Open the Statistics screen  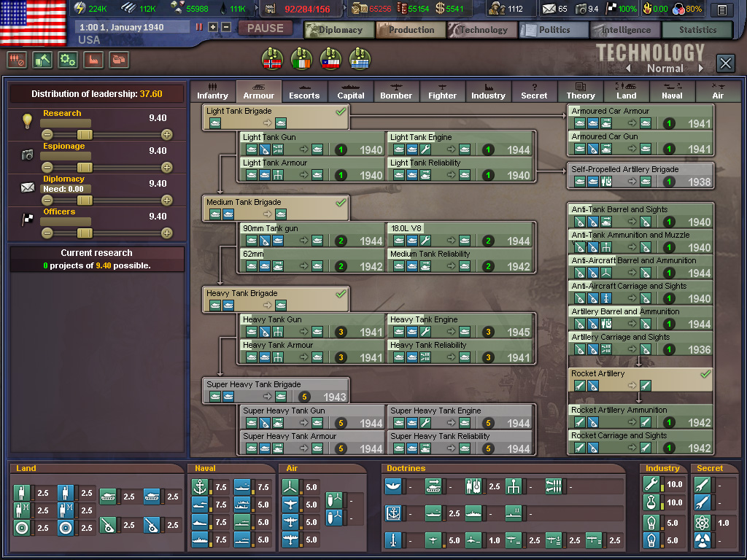[x=697, y=30]
